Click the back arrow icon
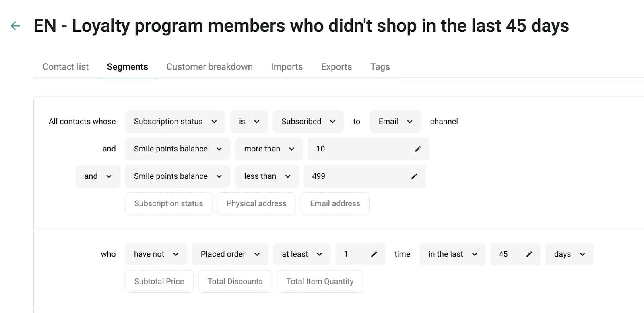This screenshot has height=313, width=644. (x=15, y=26)
